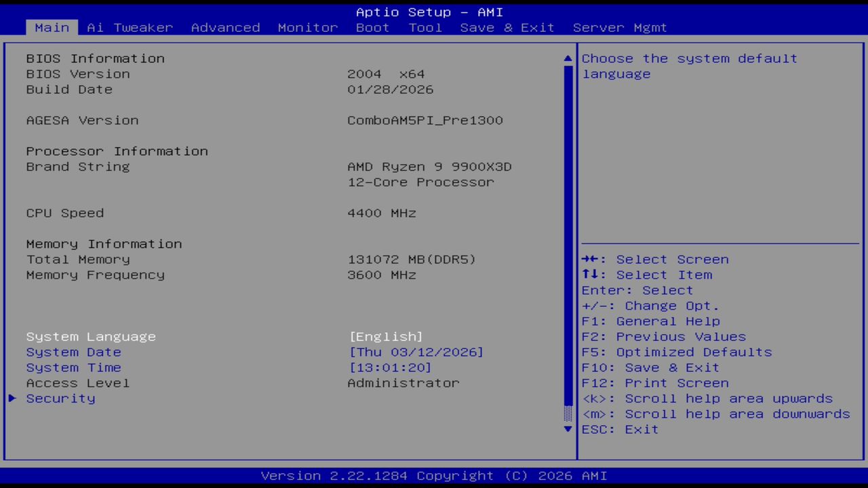Edit the System Time value field
This screenshot has width=868, height=488.
pos(390,368)
